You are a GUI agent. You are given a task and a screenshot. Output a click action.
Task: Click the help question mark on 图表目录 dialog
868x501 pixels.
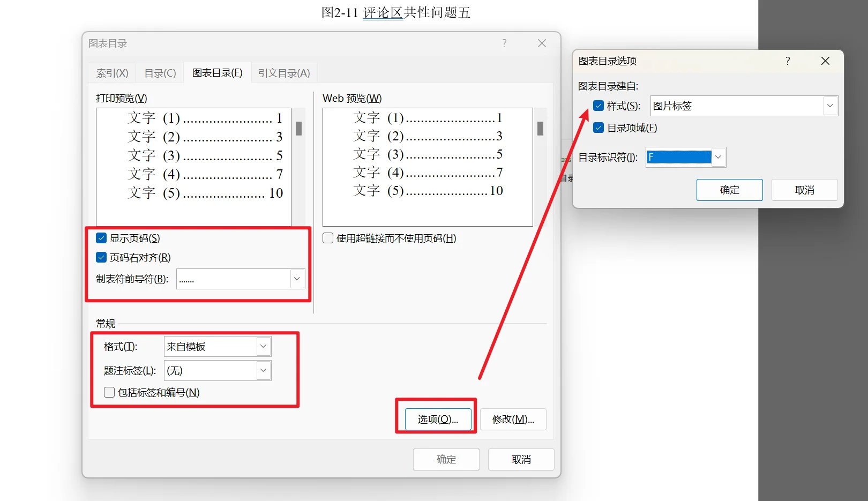[x=504, y=43]
